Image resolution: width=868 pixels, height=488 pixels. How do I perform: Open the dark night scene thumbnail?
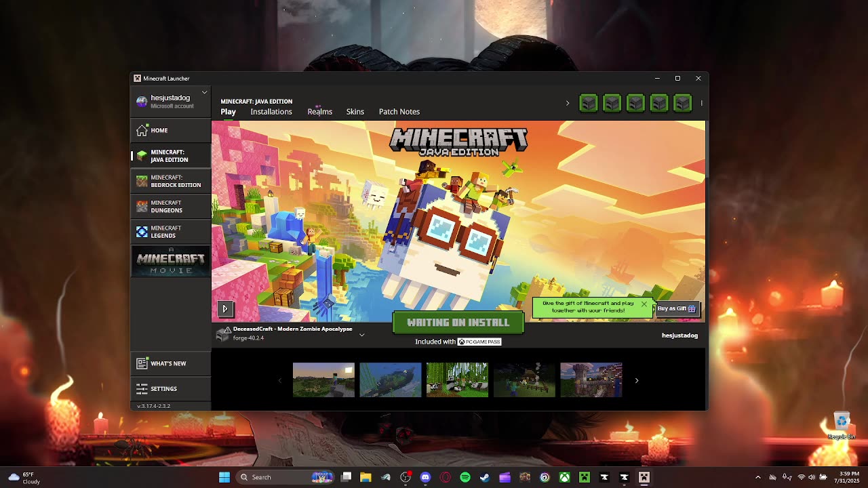[x=524, y=380]
